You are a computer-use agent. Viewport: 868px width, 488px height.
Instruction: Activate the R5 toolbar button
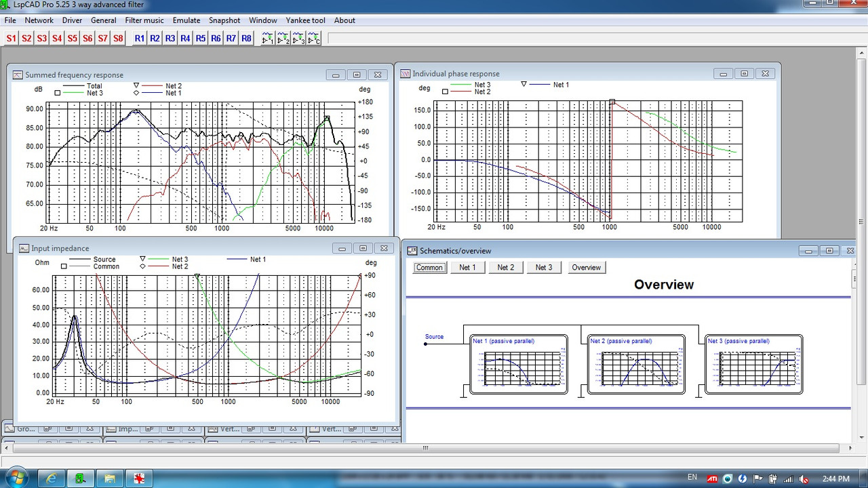click(x=201, y=39)
